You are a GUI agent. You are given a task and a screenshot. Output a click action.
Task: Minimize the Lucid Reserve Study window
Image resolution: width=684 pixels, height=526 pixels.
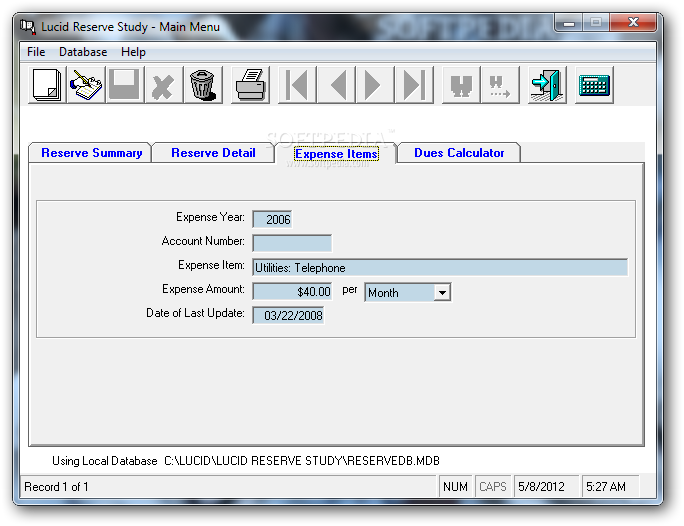pyautogui.click(x=568, y=22)
